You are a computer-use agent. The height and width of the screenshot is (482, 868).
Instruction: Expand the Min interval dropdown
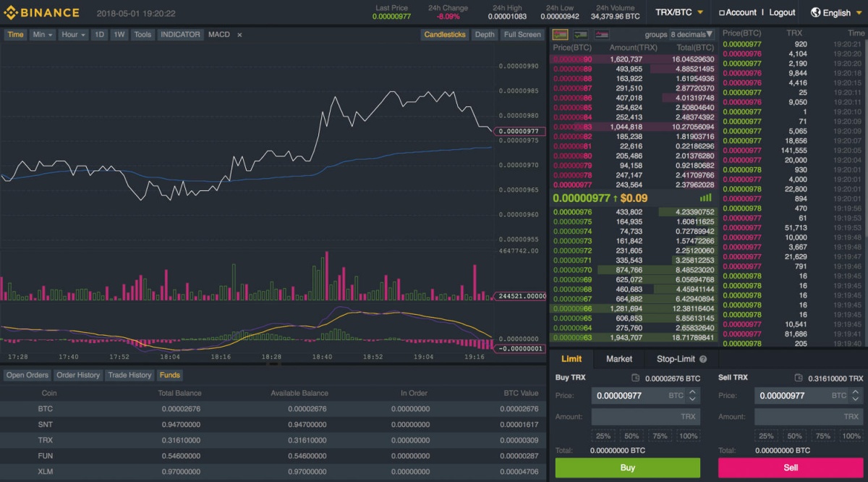tap(43, 35)
